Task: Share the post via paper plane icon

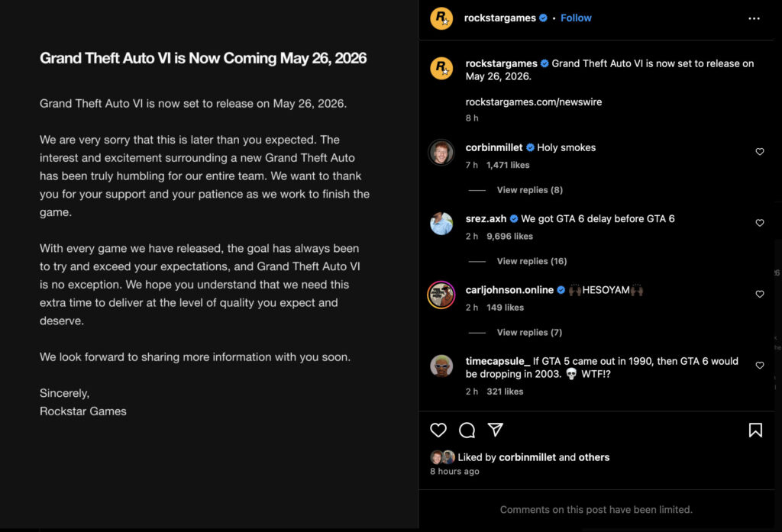Action: [x=496, y=430]
